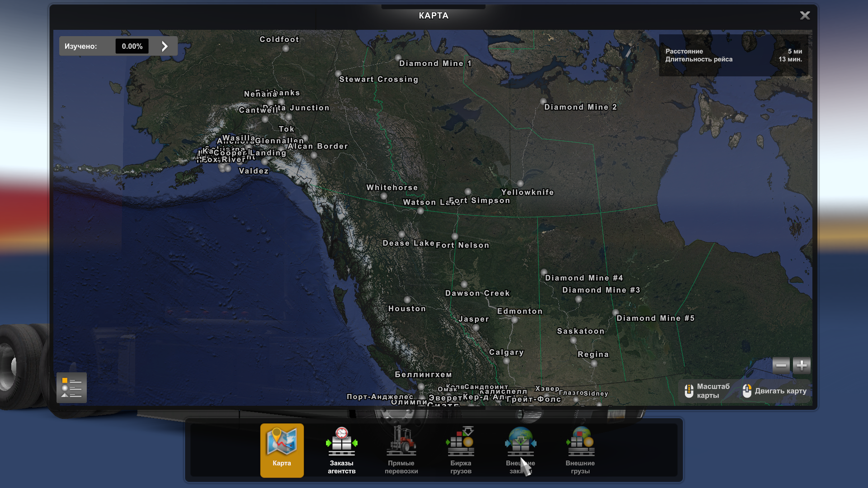Select the Diamond Mine 1 marker
The image size is (868, 488).
(398, 57)
